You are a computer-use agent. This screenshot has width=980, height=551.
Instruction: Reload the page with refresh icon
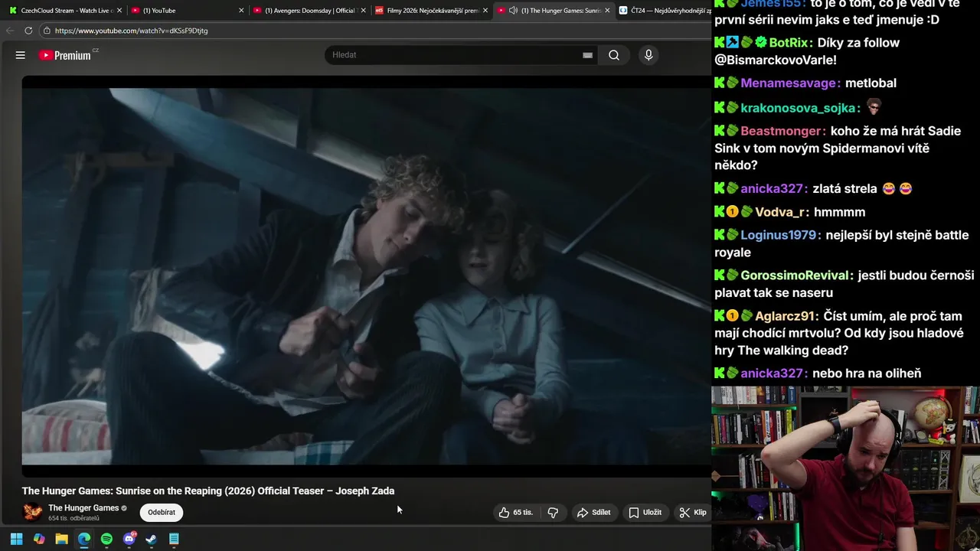(28, 31)
